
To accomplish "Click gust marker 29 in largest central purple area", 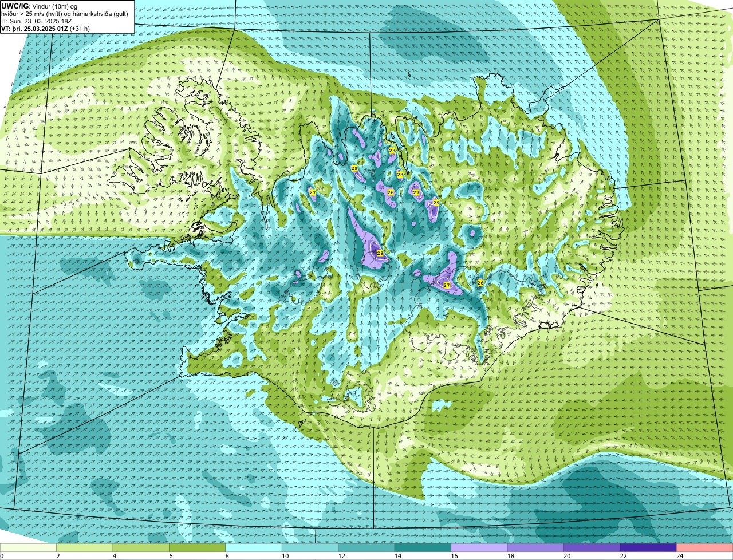I will point(380,253).
